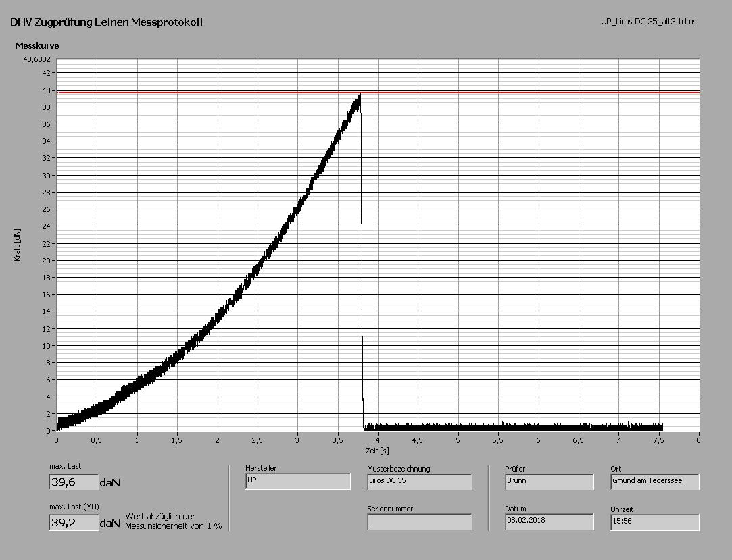Click the Zeit [s] axis label

(x=377, y=451)
